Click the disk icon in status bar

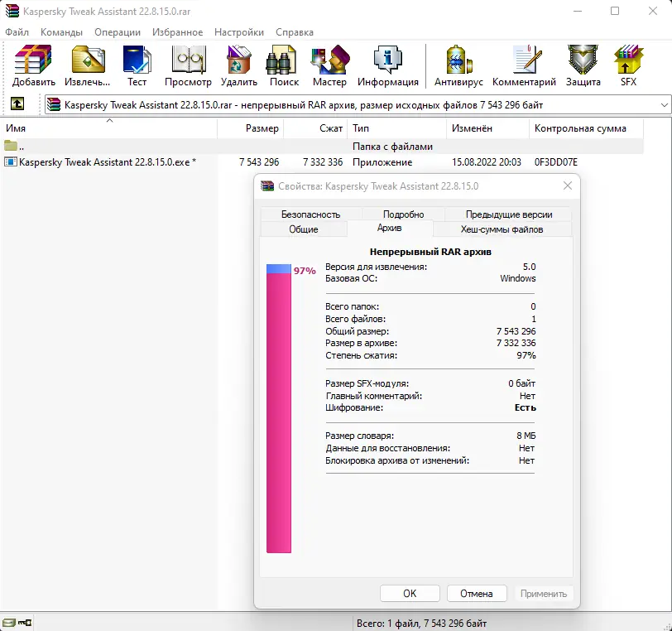(8, 622)
